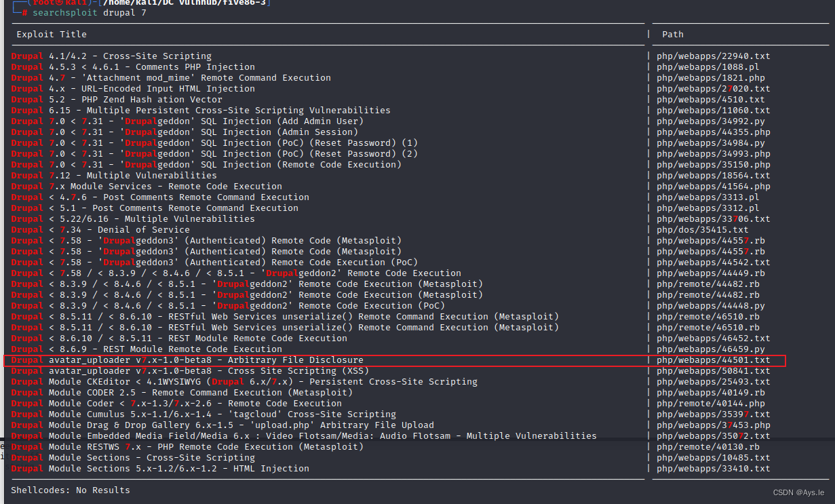Select the Module RESTWS PHP Remote Code Execution entry
This screenshot has height=504, width=835.
pos(187,447)
